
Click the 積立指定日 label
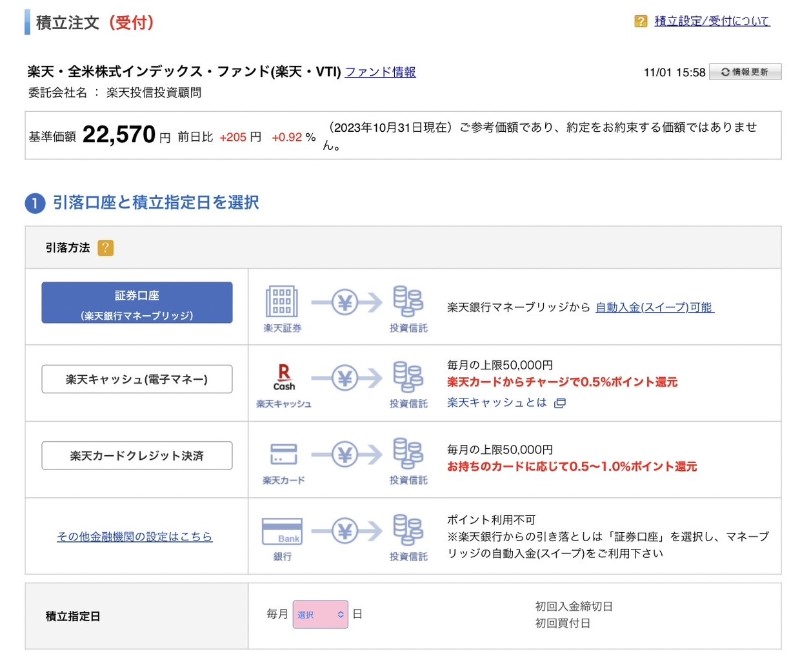click(x=73, y=616)
